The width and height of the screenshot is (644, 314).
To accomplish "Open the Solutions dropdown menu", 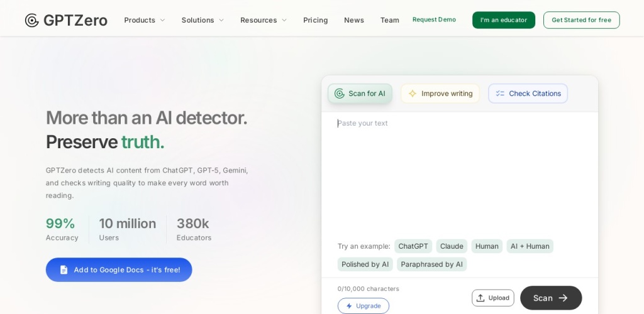I will click(x=203, y=20).
